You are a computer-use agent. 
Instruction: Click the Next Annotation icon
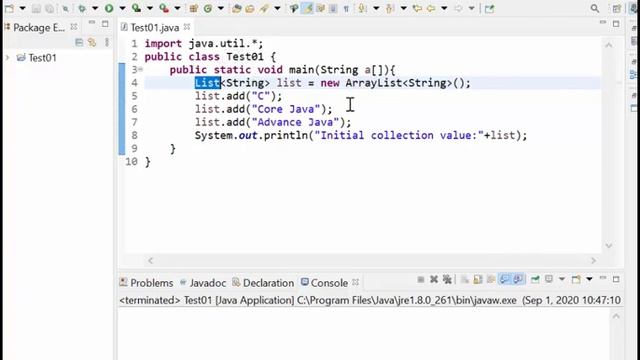[362, 8]
